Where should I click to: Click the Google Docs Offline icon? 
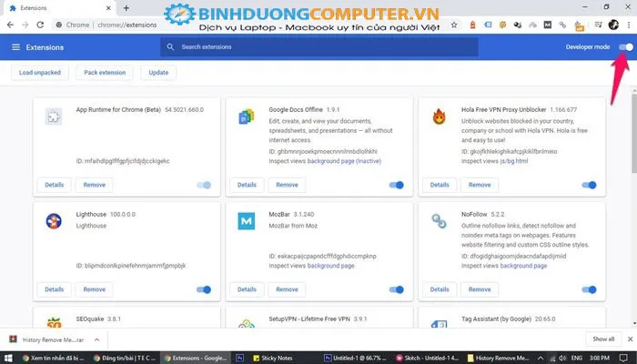(x=247, y=116)
